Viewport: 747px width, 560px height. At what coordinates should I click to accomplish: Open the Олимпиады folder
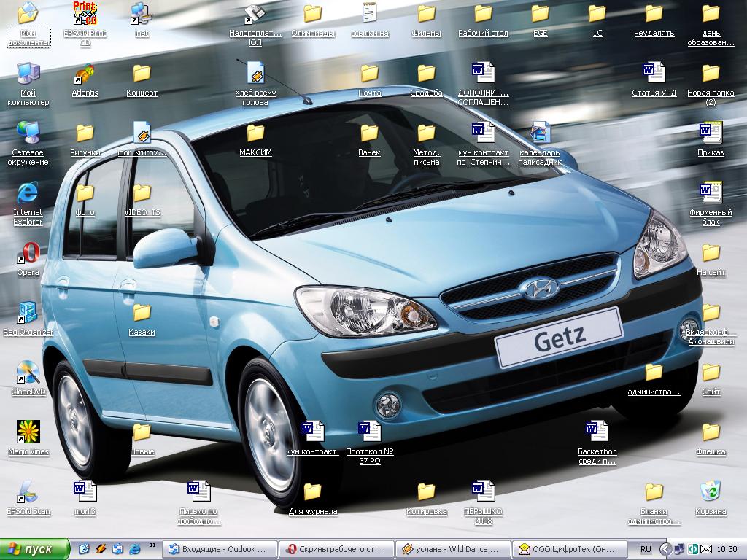tap(313, 20)
